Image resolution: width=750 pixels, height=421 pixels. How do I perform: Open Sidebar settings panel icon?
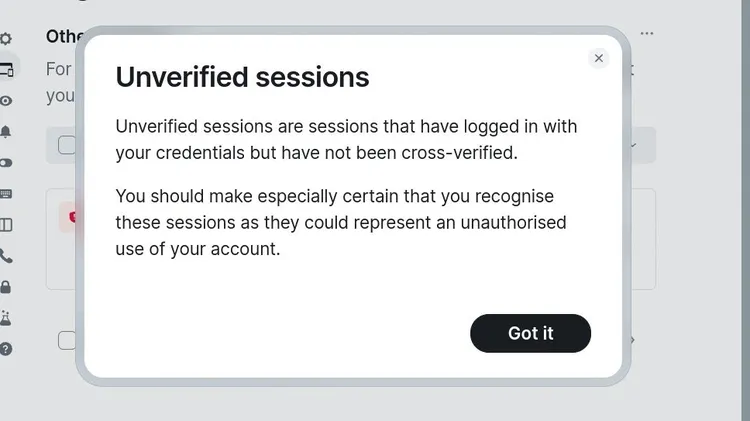[x=6, y=225]
